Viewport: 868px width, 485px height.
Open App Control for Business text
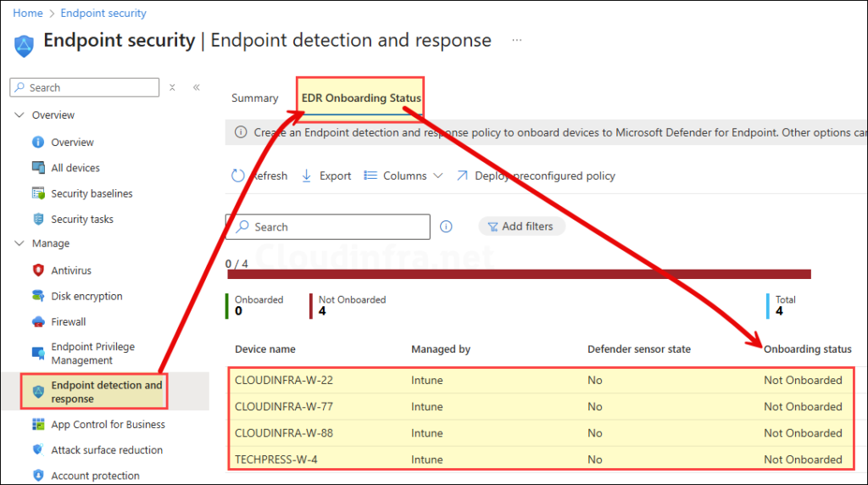pos(108,425)
